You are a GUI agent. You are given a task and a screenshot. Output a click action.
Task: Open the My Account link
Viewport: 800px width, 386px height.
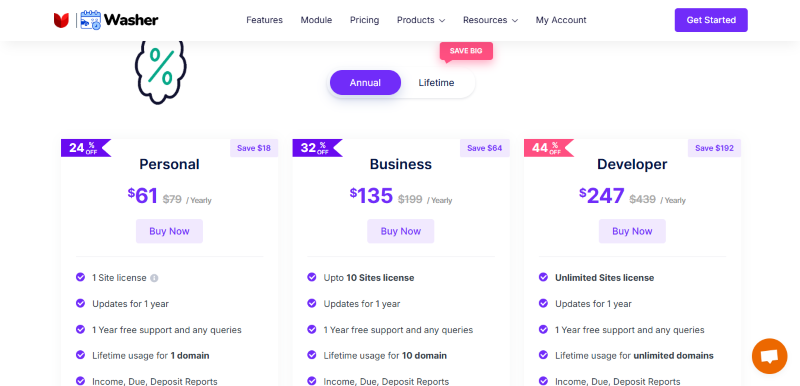coord(561,20)
